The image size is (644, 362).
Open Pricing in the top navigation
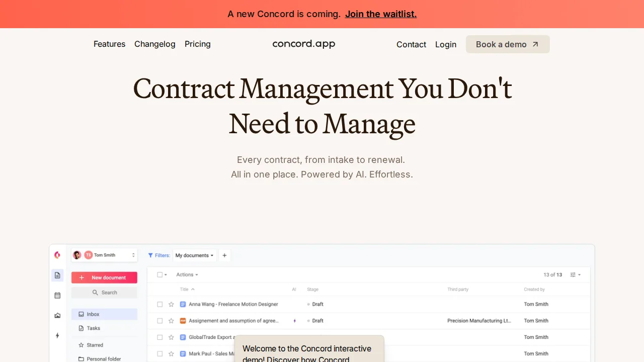click(198, 44)
